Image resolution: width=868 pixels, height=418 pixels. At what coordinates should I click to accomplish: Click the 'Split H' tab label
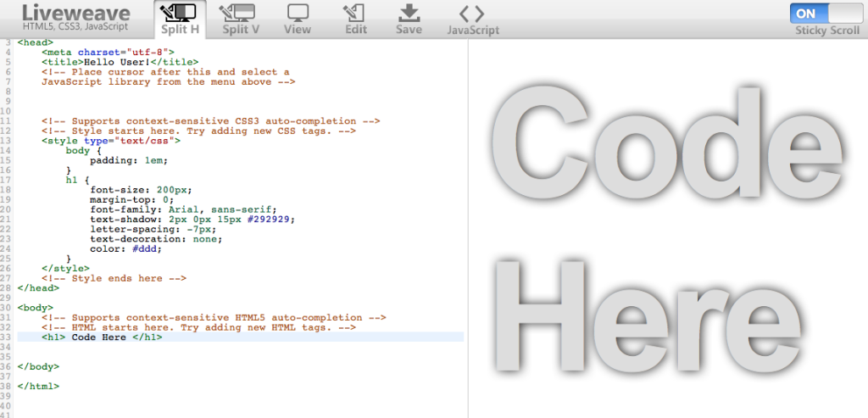point(180,30)
